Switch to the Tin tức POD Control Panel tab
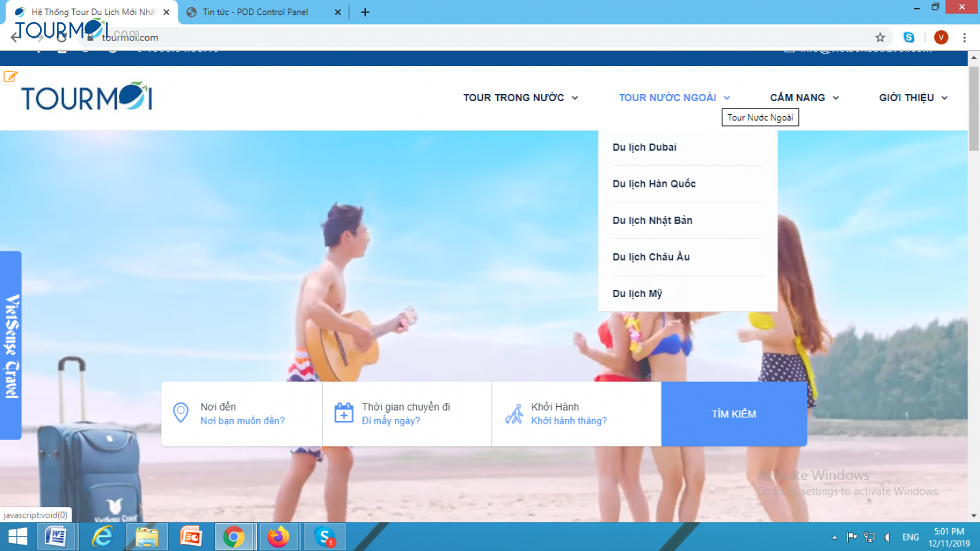980x551 pixels. pyautogui.click(x=255, y=12)
